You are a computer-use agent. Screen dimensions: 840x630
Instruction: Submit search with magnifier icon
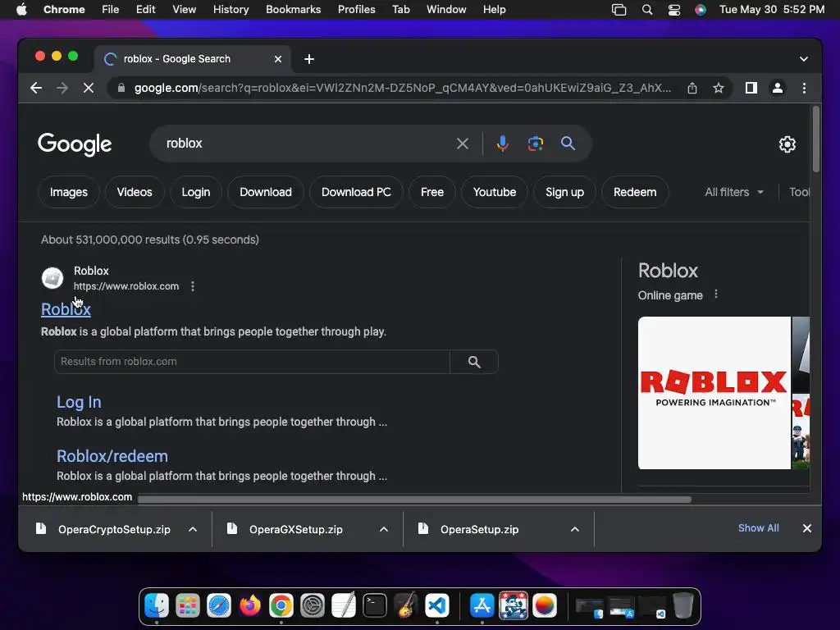568,144
